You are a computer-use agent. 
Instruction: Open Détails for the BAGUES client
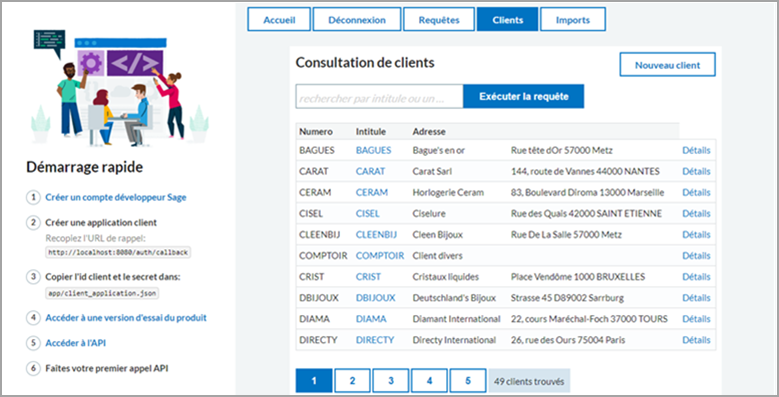click(x=696, y=150)
